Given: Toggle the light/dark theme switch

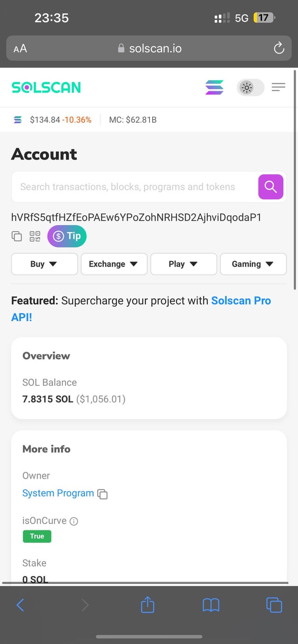Looking at the screenshot, I should click(x=250, y=87).
